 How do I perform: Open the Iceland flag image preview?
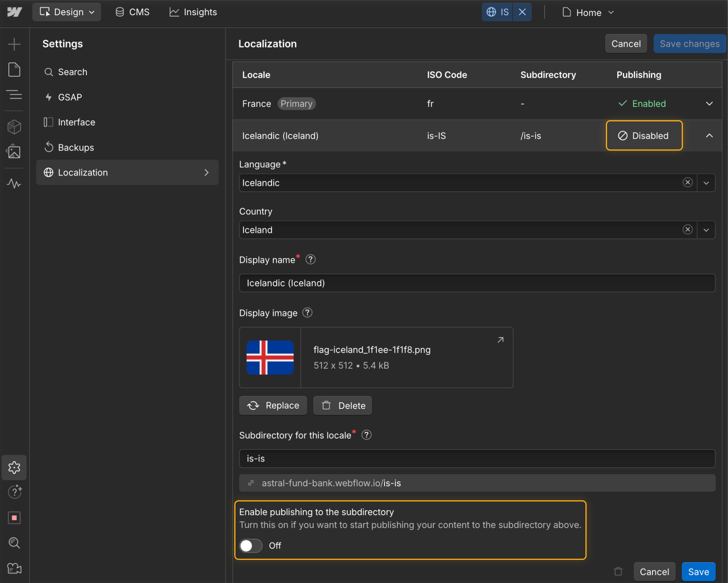point(500,340)
